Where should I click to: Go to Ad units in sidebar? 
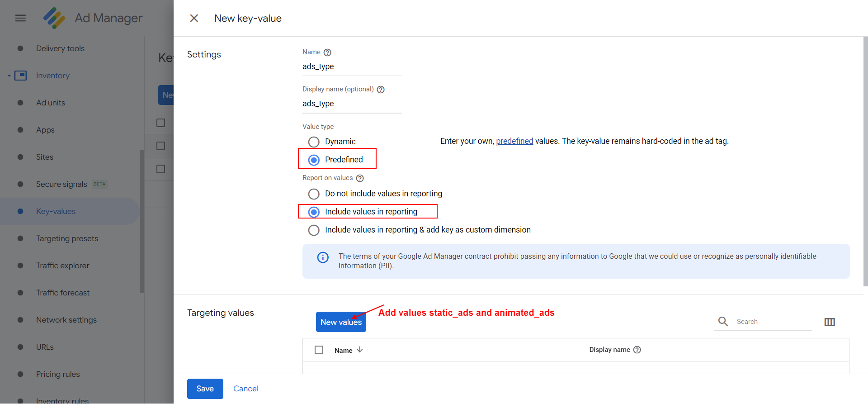[51, 103]
